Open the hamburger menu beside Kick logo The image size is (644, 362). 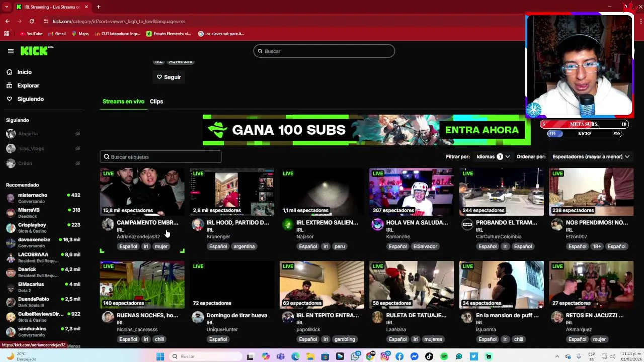11,51
